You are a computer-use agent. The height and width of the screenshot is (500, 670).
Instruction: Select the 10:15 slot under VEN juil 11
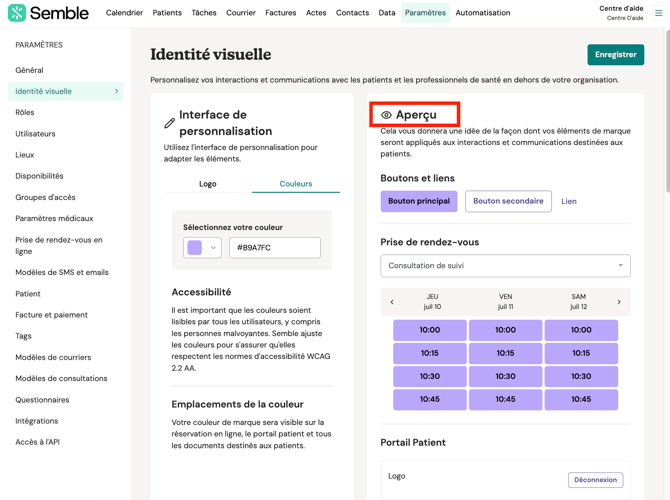(505, 353)
